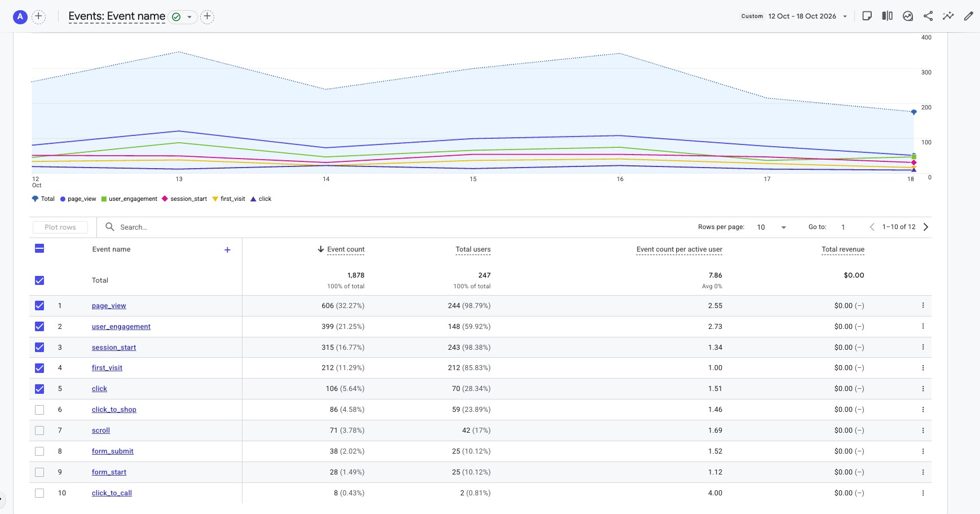Sort by Total users column header
Image resolution: width=980 pixels, height=514 pixels.
(473, 249)
